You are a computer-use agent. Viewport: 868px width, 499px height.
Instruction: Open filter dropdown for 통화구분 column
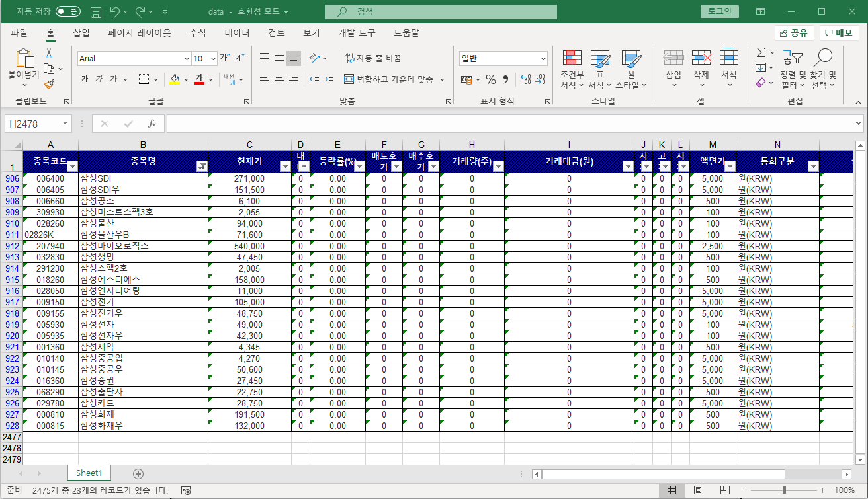(813, 167)
